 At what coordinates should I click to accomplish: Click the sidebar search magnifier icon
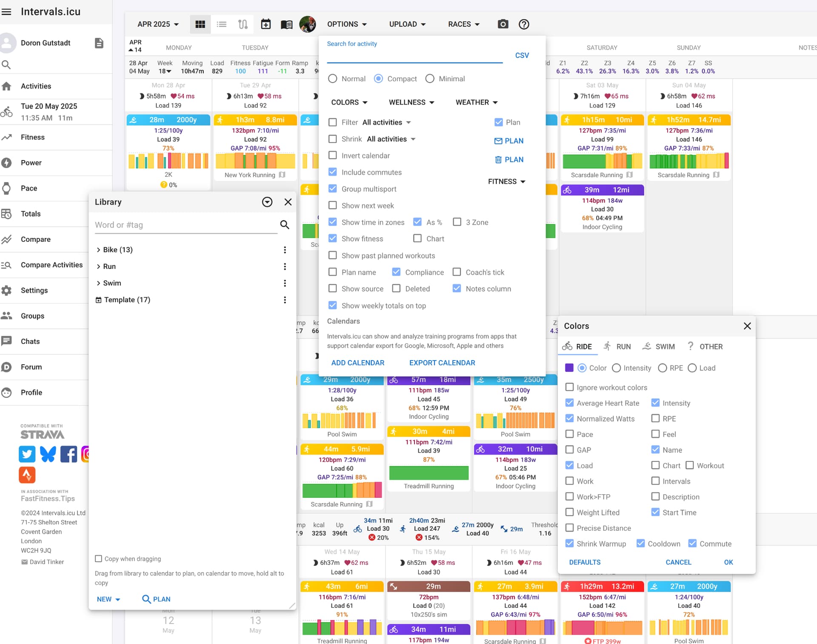click(x=6, y=65)
